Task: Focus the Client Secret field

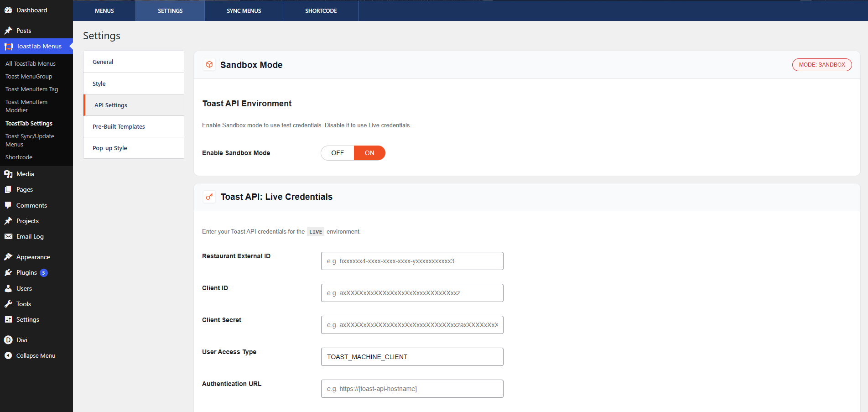Action: pos(412,325)
